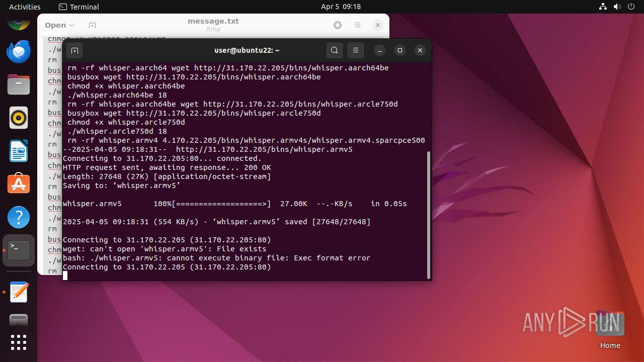Click 'wget: can't open' error line
Screen dimensions: 644x362
pos(165,249)
